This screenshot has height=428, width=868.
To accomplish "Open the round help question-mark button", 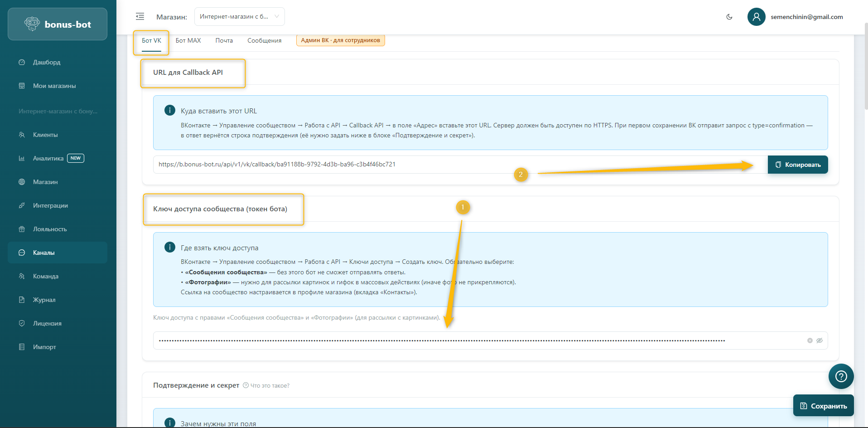I will [841, 376].
